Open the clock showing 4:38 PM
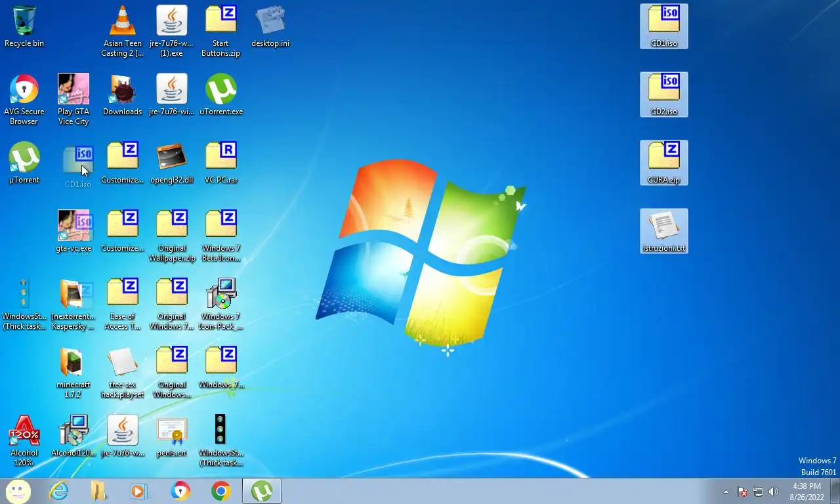This screenshot has height=504, width=840. tap(807, 492)
